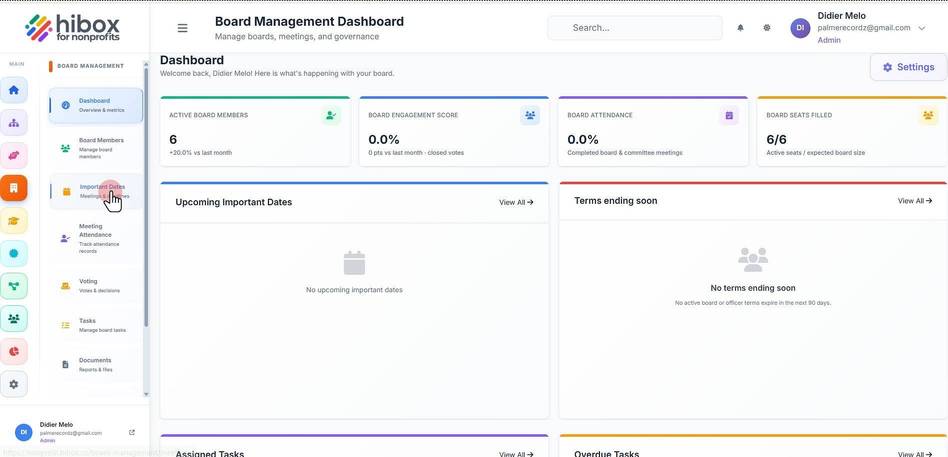View all Terms ending soon
948x457 pixels.
tap(914, 201)
